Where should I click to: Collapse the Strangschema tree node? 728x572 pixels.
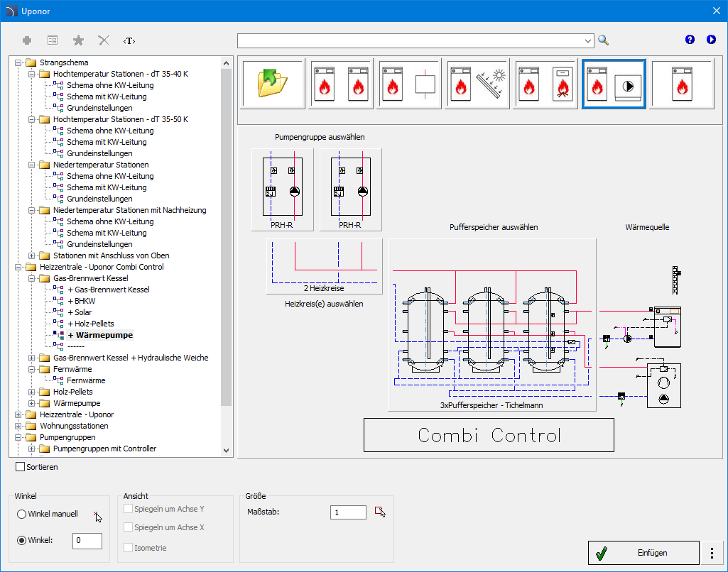(x=18, y=62)
